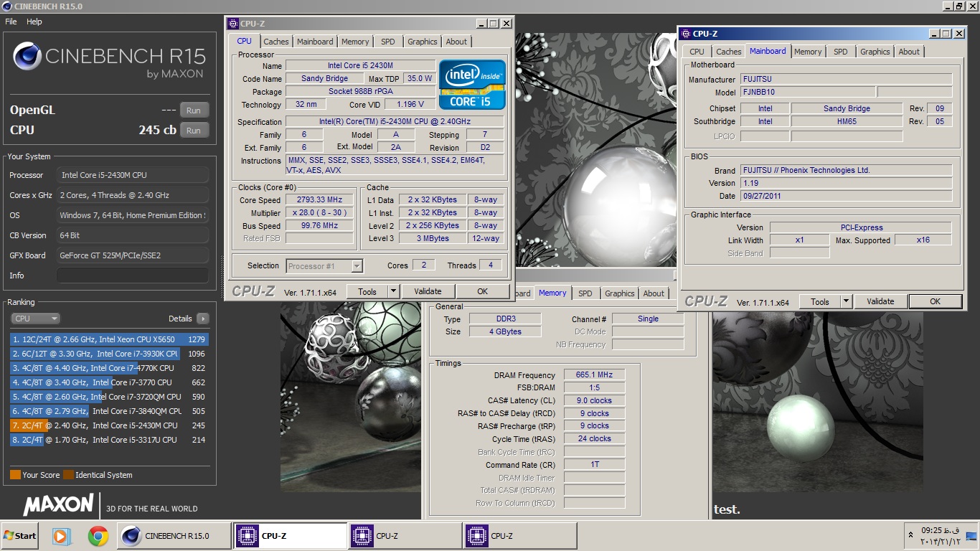Image resolution: width=980 pixels, height=551 pixels.
Task: Open SPD tab in right CPU-Z window
Action: 841,52
